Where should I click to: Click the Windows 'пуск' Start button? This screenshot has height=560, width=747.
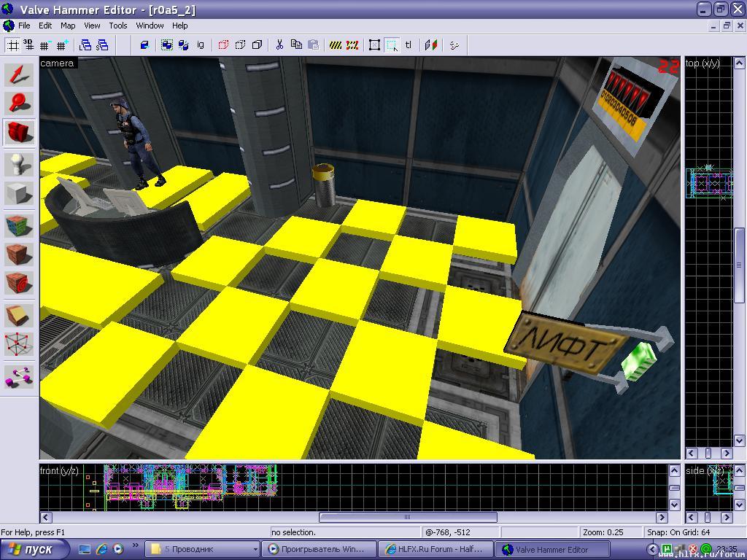tap(35, 549)
